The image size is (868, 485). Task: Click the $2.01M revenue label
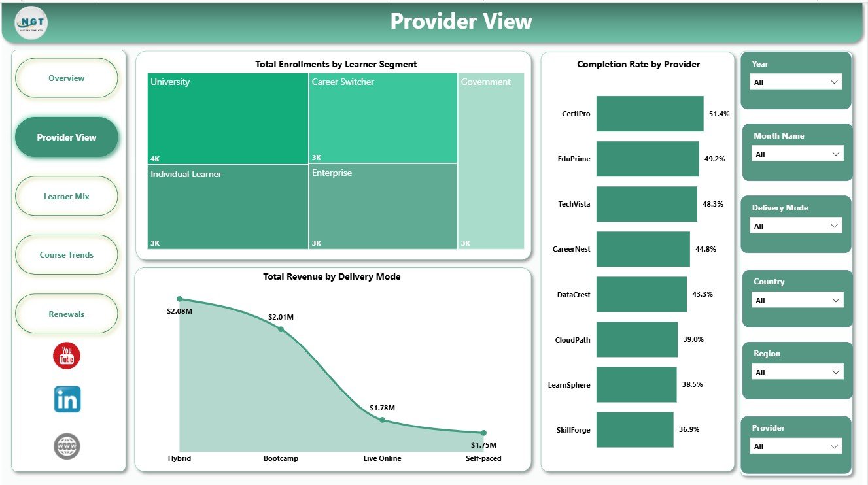[281, 317]
